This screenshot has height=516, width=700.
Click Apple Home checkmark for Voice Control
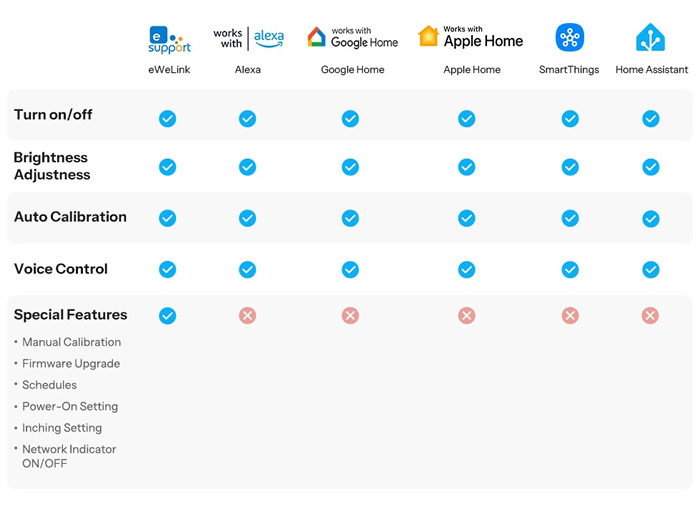pos(466,269)
